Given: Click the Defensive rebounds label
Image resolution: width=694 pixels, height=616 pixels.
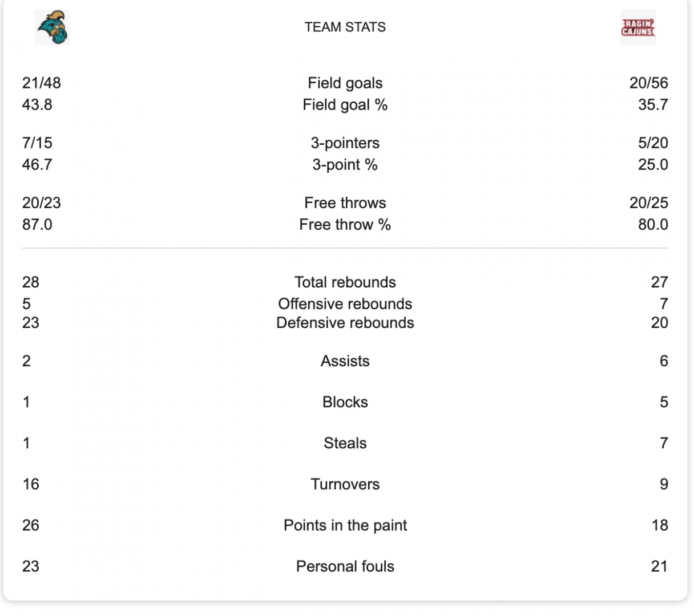Looking at the screenshot, I should pyautogui.click(x=345, y=323).
